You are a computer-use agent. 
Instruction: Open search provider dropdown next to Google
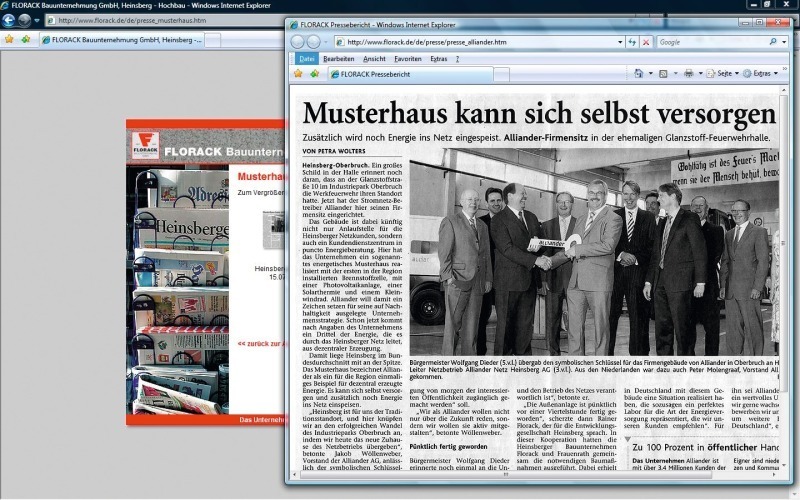(x=784, y=42)
